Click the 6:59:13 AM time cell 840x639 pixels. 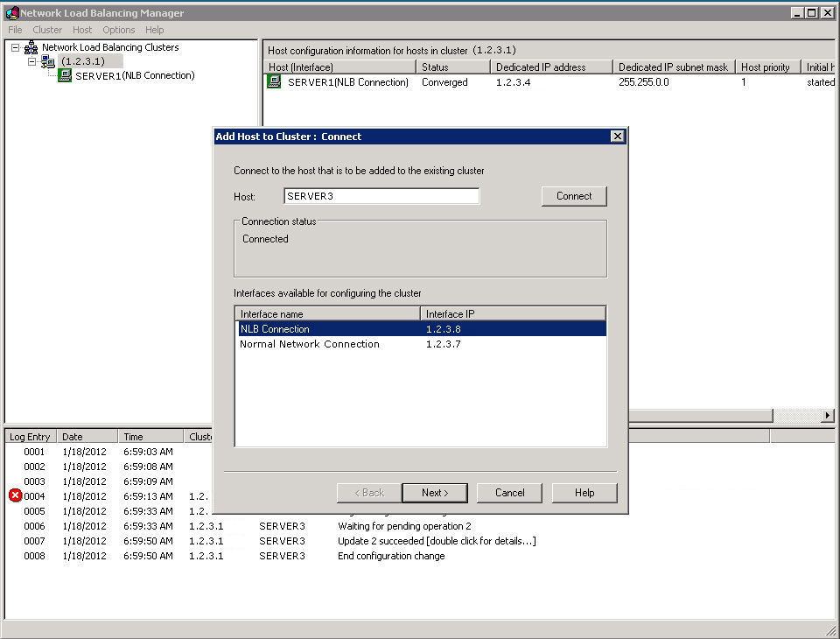[x=149, y=496]
